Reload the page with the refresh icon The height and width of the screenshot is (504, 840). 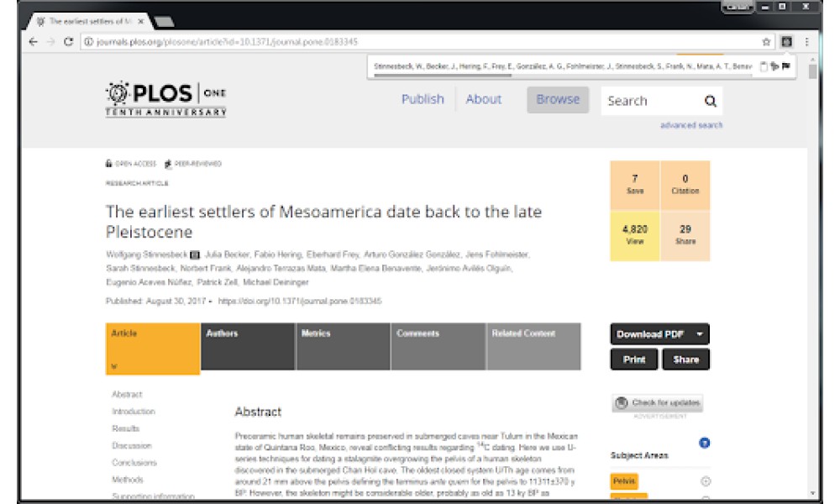68,42
